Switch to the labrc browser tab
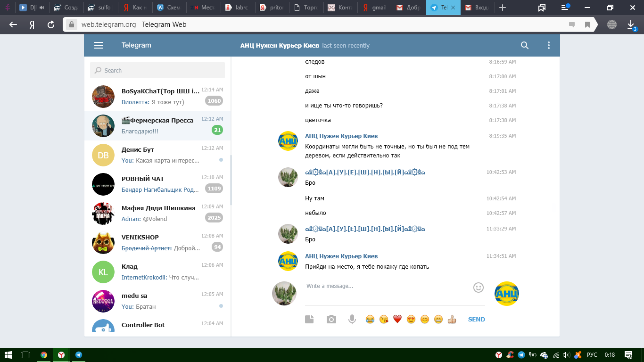This screenshot has width=644, height=362. 238,8
